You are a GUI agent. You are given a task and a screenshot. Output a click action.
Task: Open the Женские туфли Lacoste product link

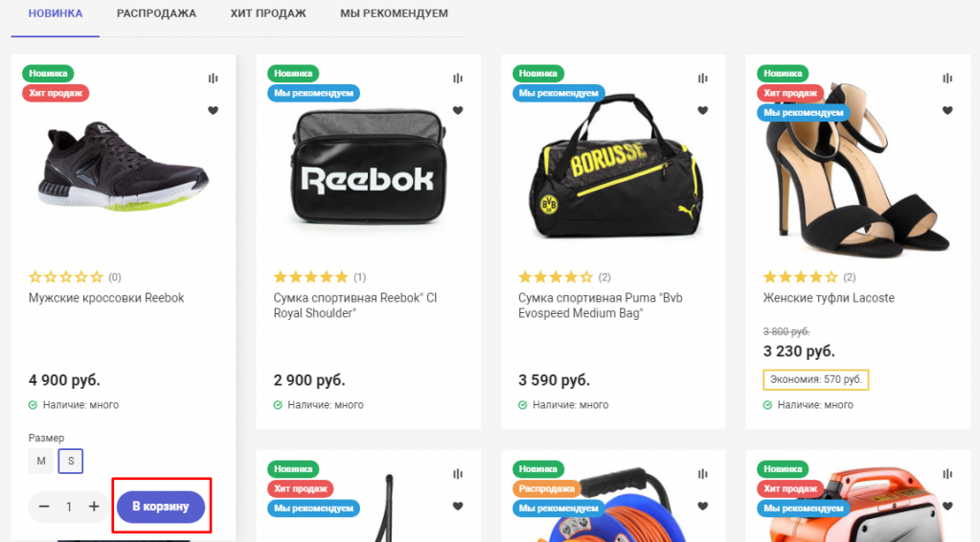click(x=828, y=298)
